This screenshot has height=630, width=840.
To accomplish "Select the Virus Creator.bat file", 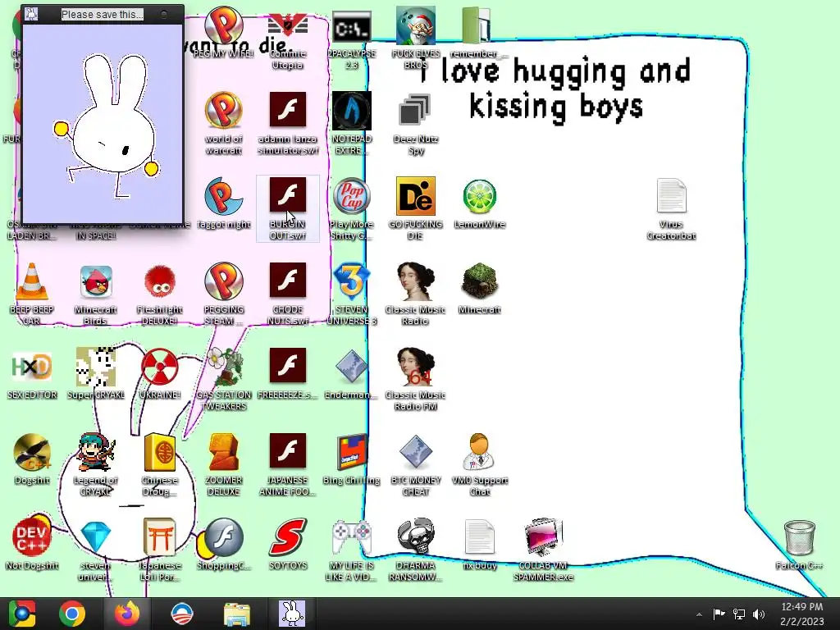I will 671,209.
